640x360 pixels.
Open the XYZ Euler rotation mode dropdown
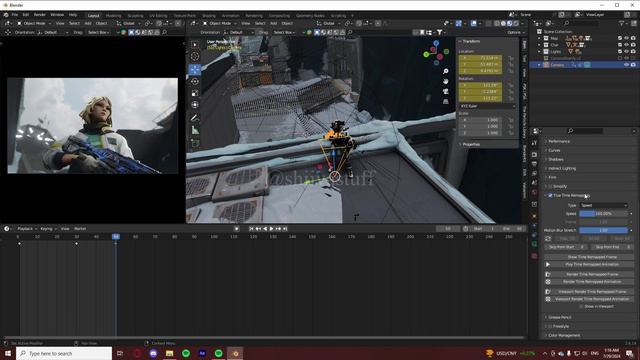[487, 106]
